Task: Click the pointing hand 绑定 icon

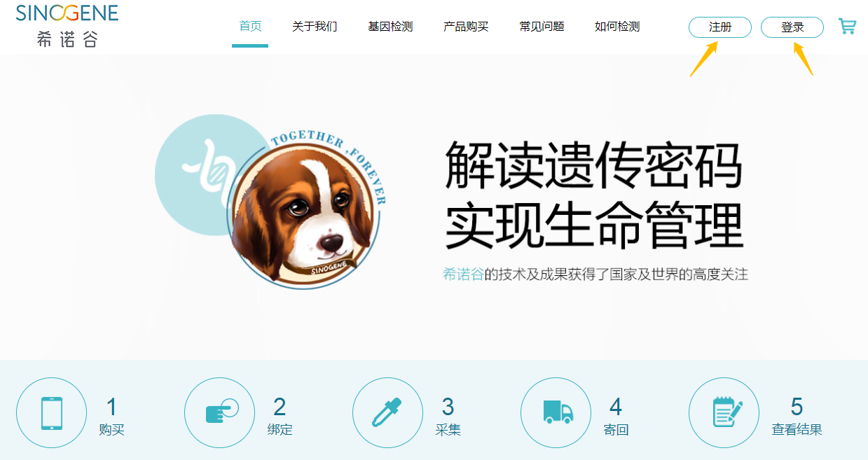Action: [219, 413]
